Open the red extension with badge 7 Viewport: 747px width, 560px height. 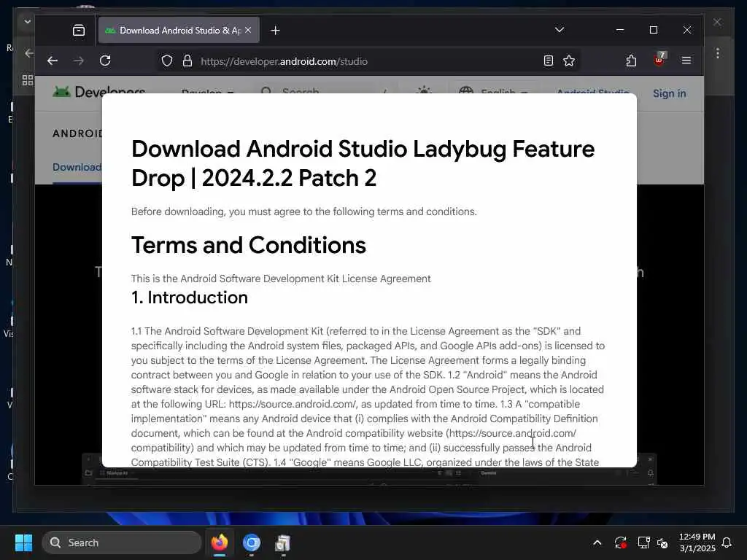(x=659, y=60)
